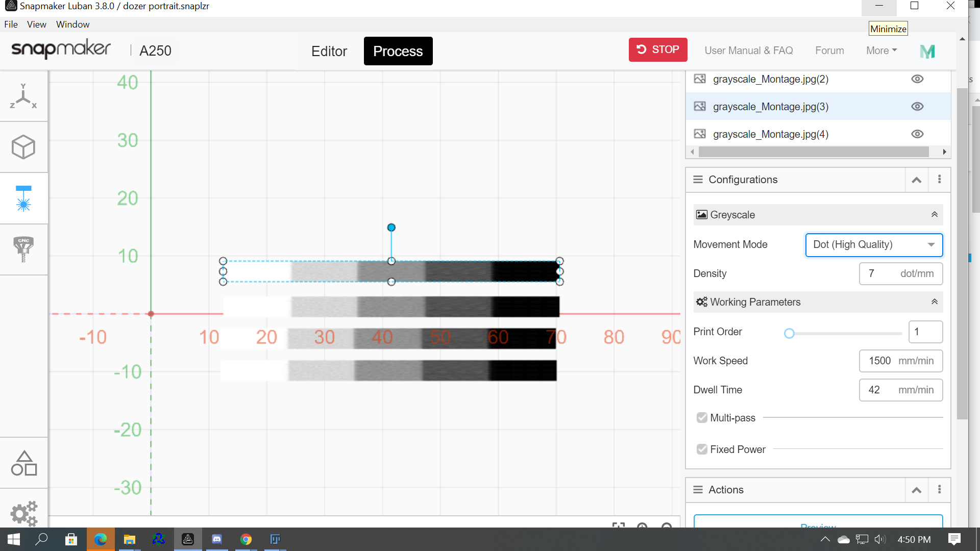Collapse the Working Parameters section
This screenshot has height=551, width=980.
[934, 302]
